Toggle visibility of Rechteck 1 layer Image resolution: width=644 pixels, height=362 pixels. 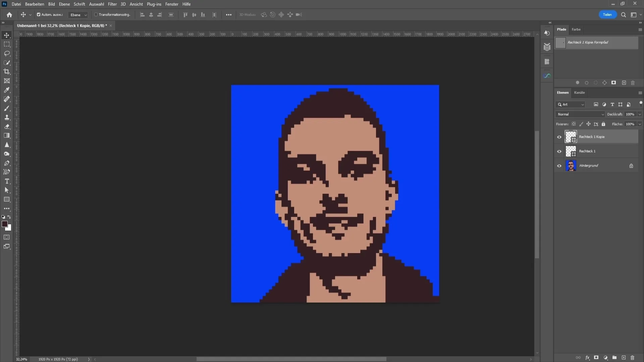click(559, 151)
